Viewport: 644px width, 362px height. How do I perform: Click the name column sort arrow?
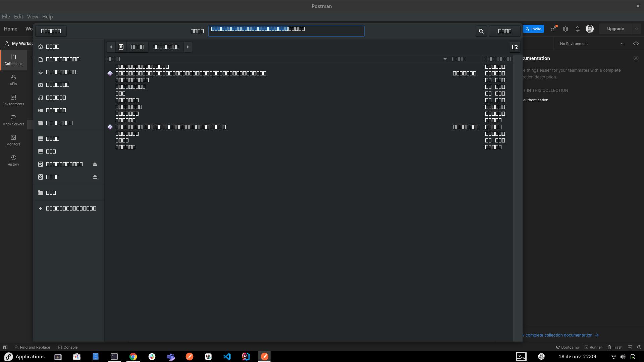click(445, 59)
